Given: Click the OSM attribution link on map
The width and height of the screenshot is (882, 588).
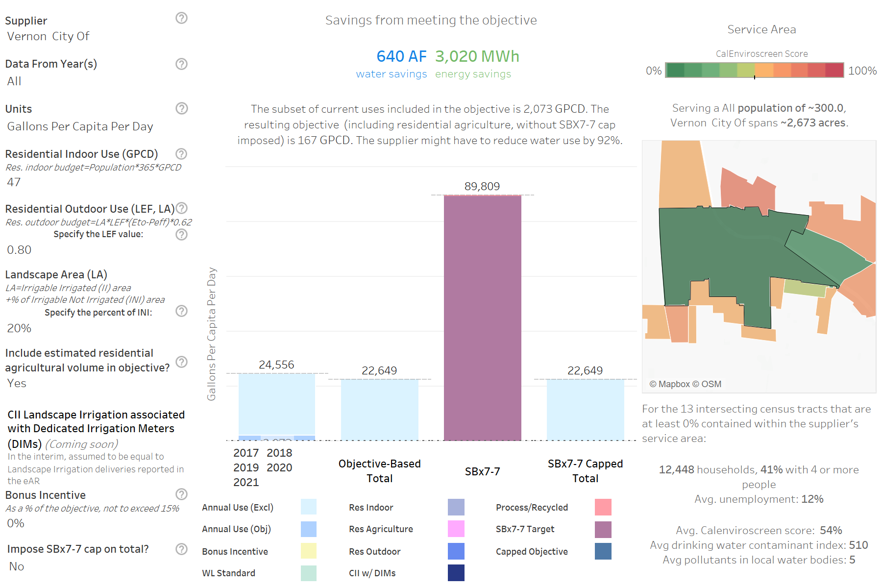Looking at the screenshot, I should pos(711,384).
